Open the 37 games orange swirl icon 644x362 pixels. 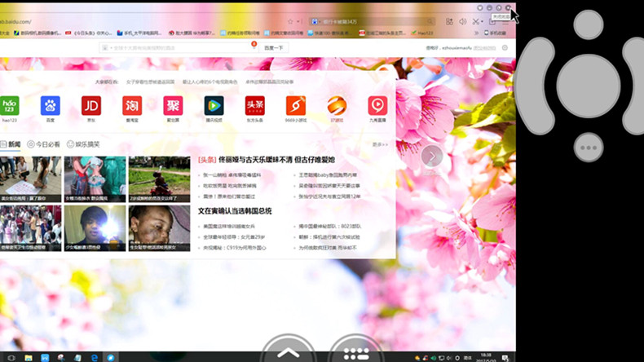point(337,106)
